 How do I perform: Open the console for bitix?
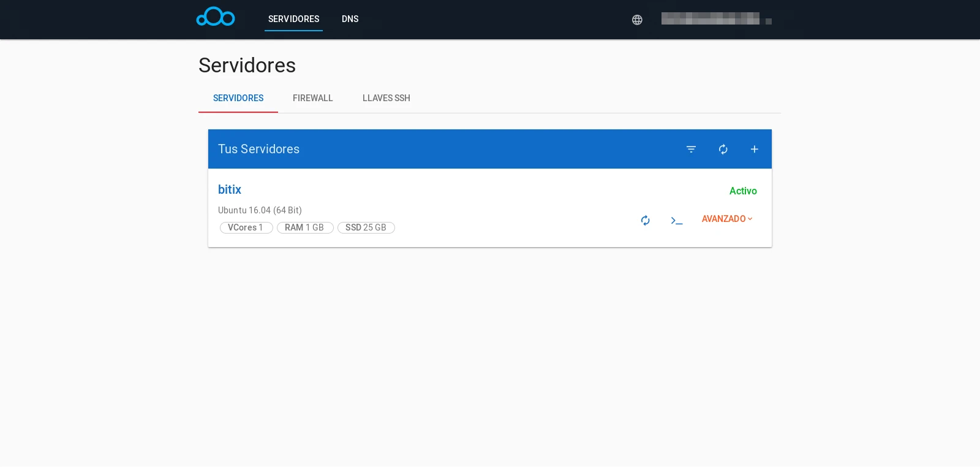pyautogui.click(x=676, y=220)
